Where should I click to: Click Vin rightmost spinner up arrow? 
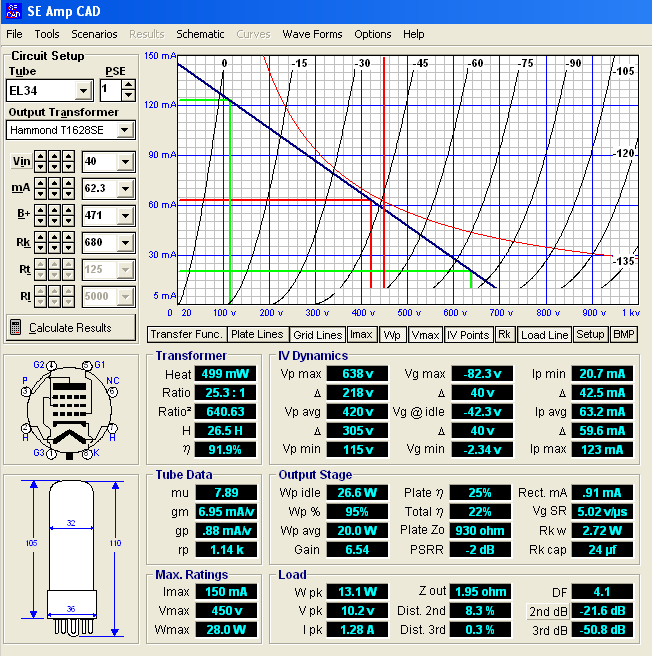[68, 156]
